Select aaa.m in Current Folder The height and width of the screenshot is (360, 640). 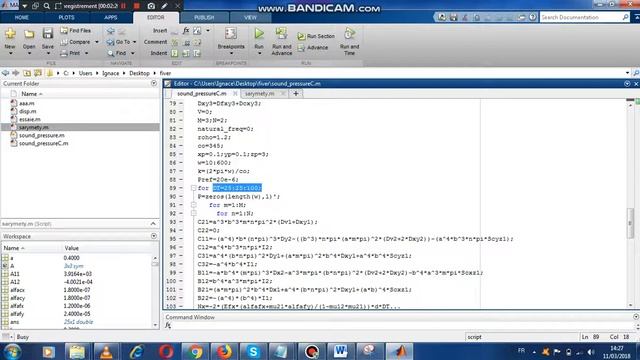tap(27, 103)
